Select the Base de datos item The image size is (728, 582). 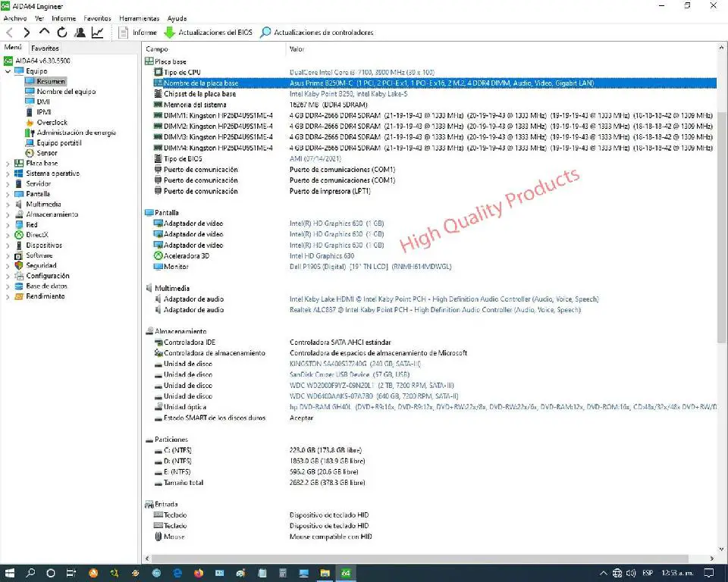[46, 286]
